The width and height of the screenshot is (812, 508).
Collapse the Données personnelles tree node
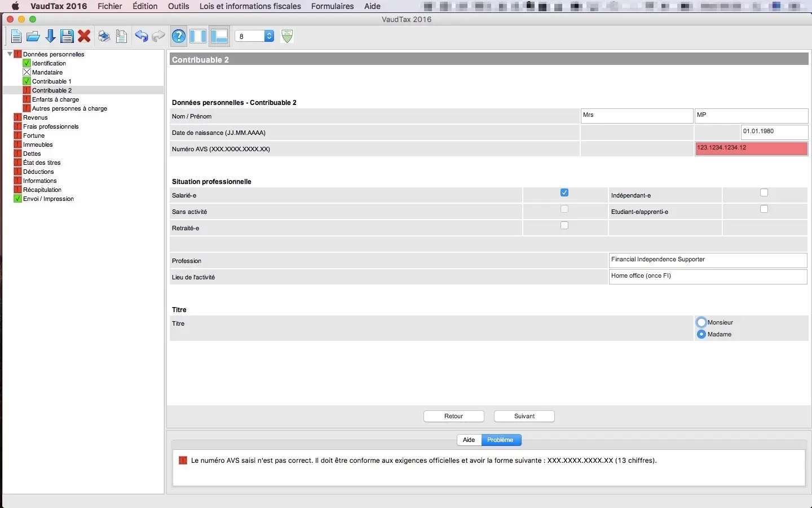click(x=10, y=54)
